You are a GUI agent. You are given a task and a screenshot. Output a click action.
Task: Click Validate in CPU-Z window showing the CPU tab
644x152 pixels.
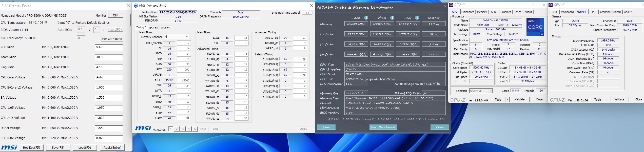click(520, 99)
